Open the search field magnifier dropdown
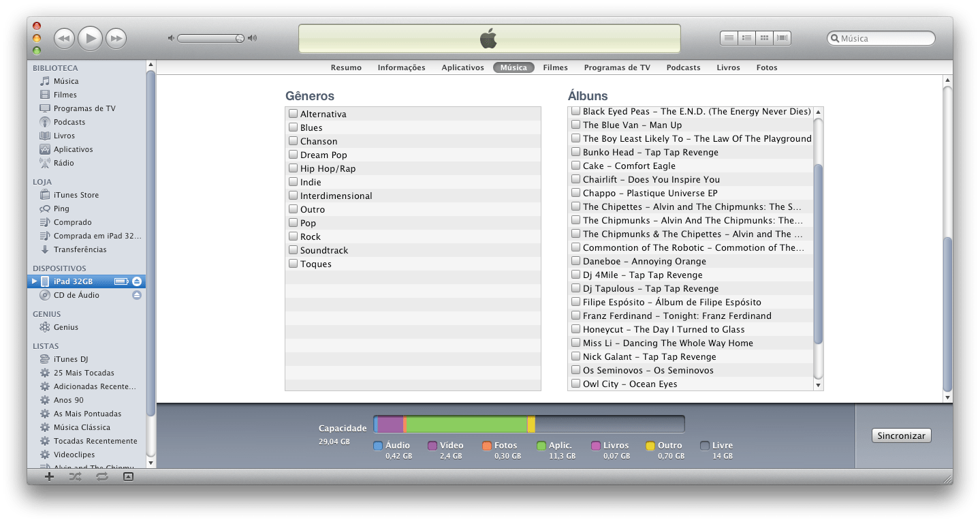Viewport: 980px width, 522px height. [x=835, y=39]
